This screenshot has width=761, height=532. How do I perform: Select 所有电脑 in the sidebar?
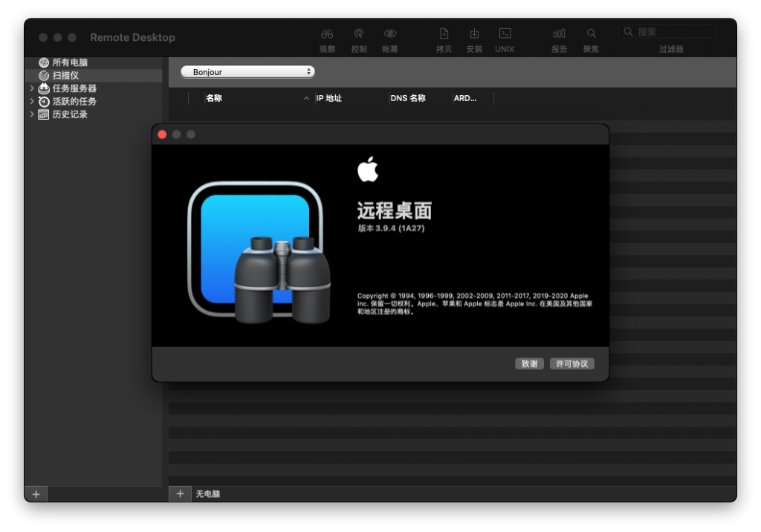[x=93, y=62]
